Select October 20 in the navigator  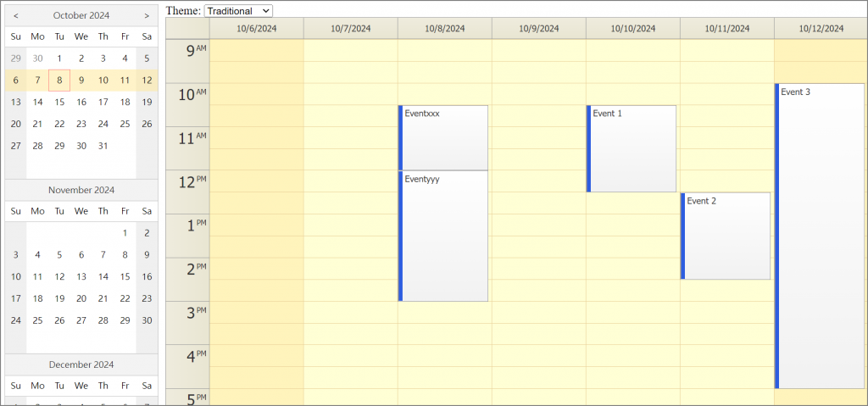point(15,124)
